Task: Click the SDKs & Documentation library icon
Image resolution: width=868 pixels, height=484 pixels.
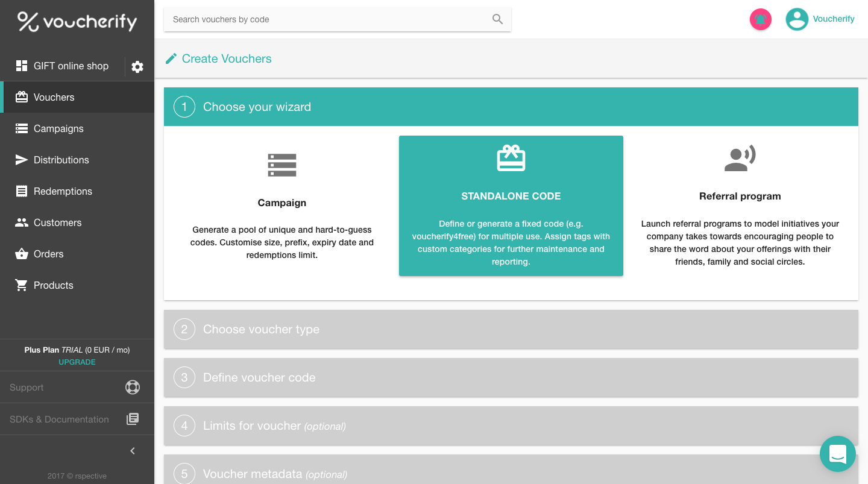Action: pos(133,419)
